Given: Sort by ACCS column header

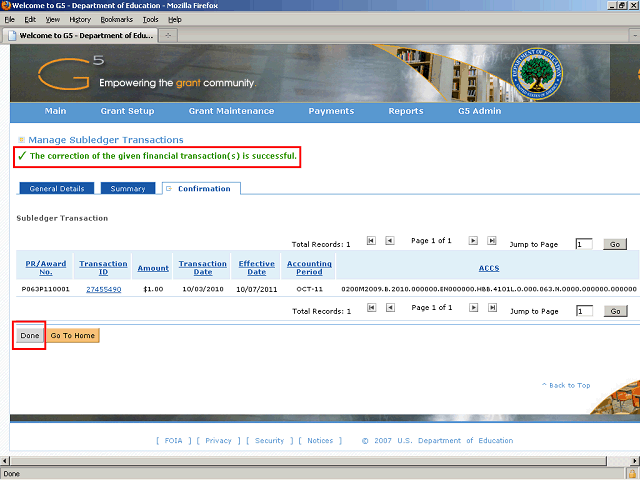Looking at the screenshot, I should [489, 268].
